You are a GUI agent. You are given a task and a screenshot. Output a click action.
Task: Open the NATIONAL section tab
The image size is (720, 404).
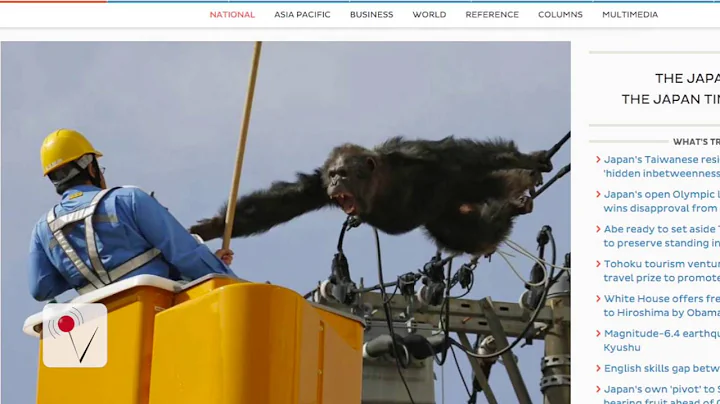tap(232, 15)
